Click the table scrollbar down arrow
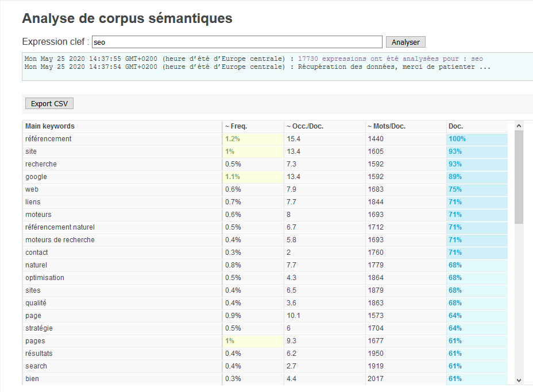 click(519, 380)
